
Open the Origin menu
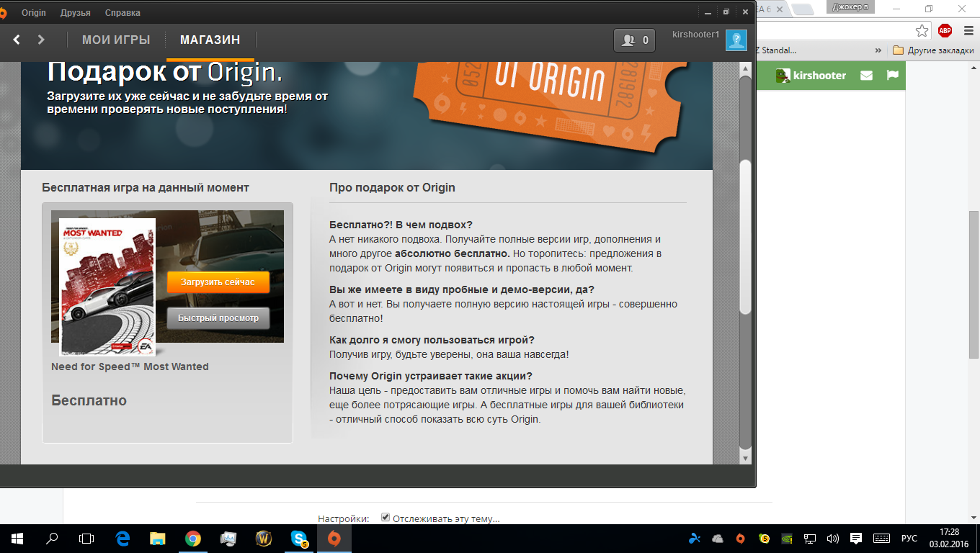point(33,13)
